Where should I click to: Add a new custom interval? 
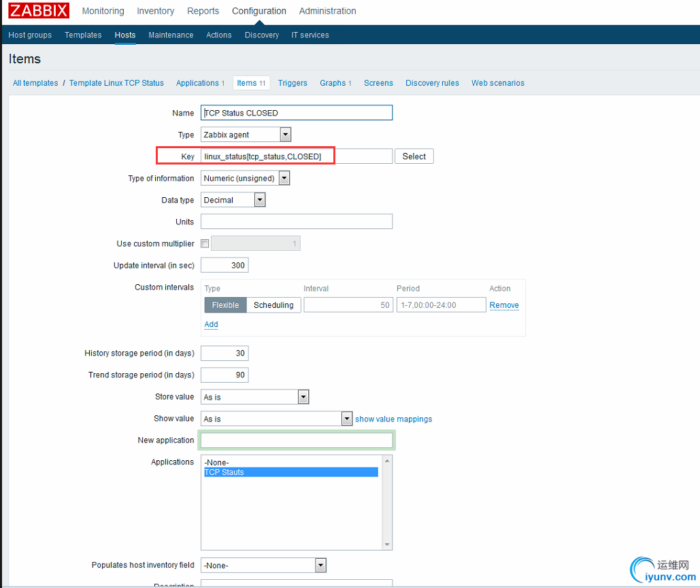tap(211, 324)
